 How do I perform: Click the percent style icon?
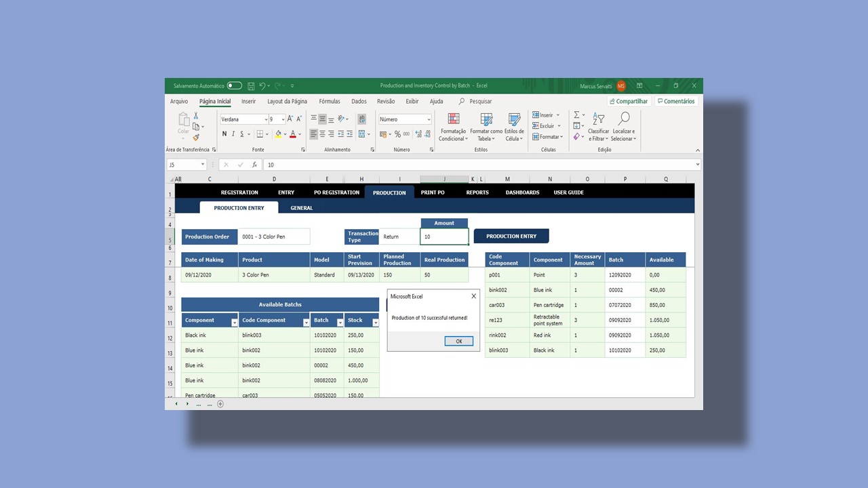coord(398,134)
